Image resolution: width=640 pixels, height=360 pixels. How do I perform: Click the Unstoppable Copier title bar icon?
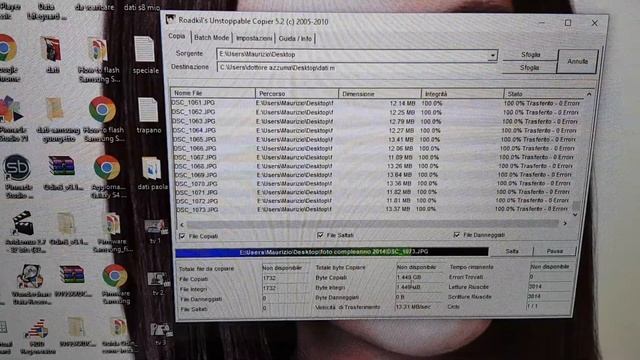171,20
